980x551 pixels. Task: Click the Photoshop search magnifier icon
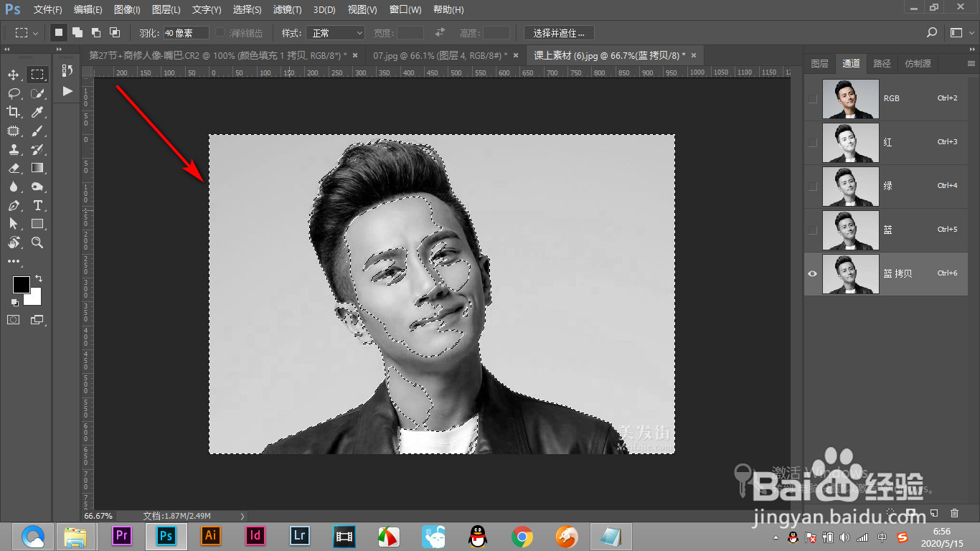pyautogui.click(x=932, y=32)
